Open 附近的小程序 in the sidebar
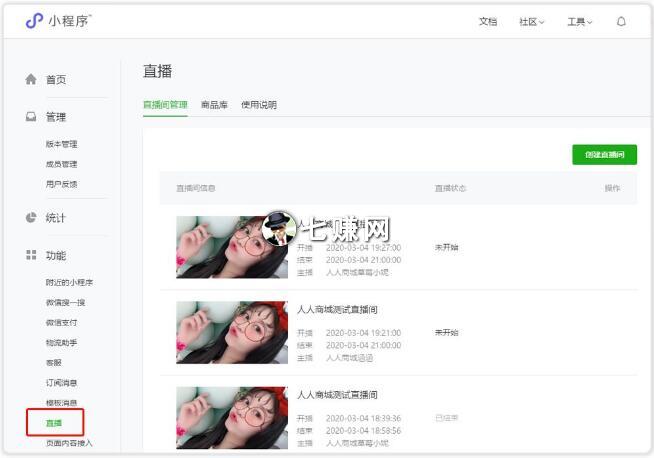 (69, 282)
